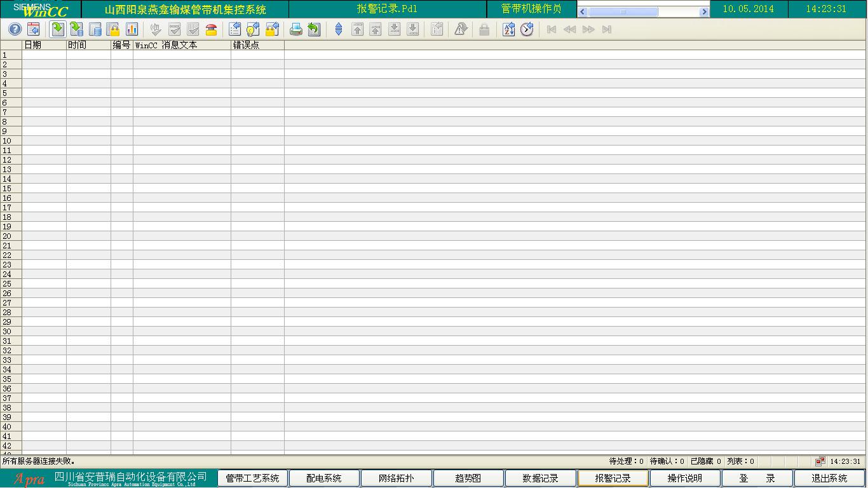The image size is (868, 488).
Task: Open the lock list view
Action: point(113,29)
